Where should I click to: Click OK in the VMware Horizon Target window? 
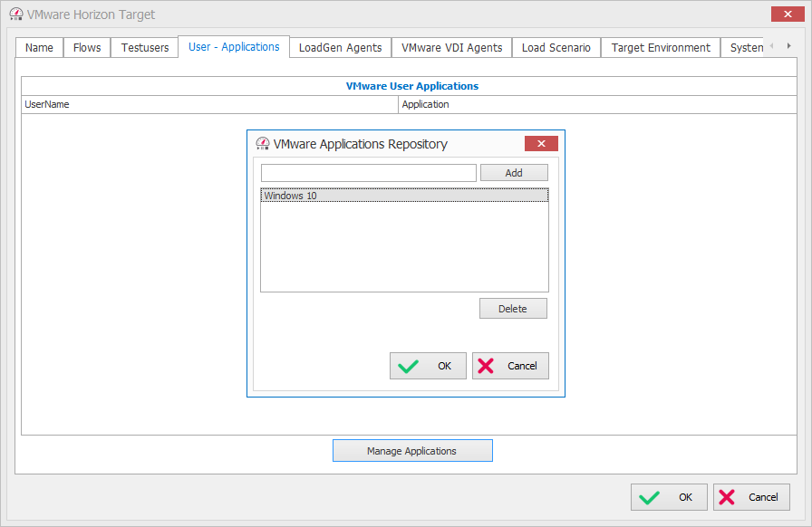(x=669, y=497)
